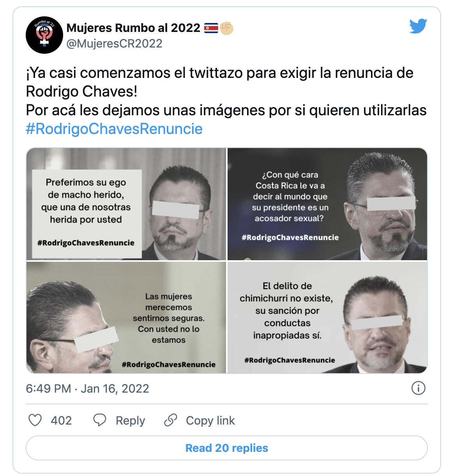
Task: Click the reply speech bubble icon
Action: click(x=100, y=420)
